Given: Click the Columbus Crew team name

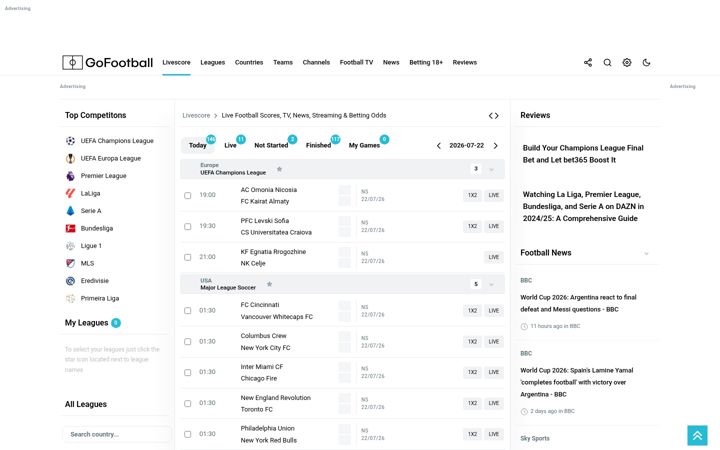Looking at the screenshot, I should click(264, 336).
